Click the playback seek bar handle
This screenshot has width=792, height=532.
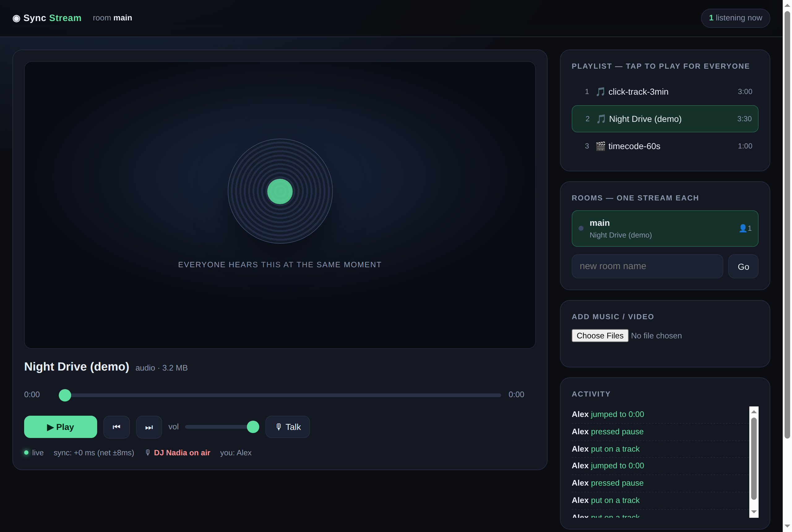[65, 395]
